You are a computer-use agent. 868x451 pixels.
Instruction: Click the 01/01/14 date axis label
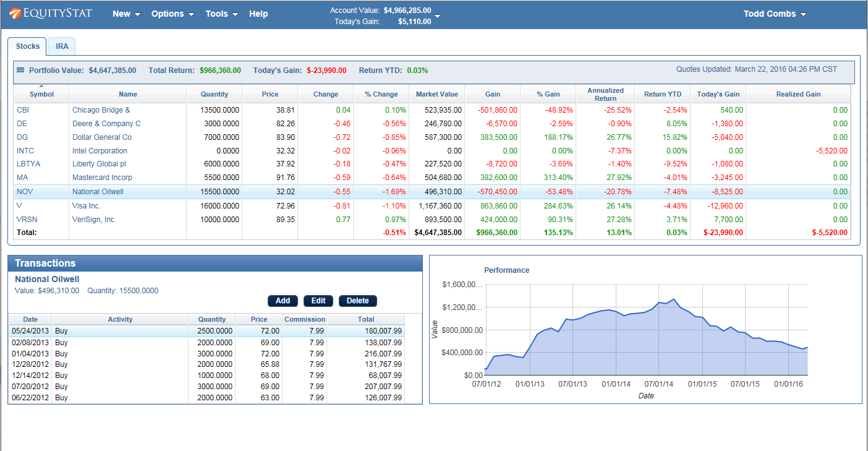point(616,384)
